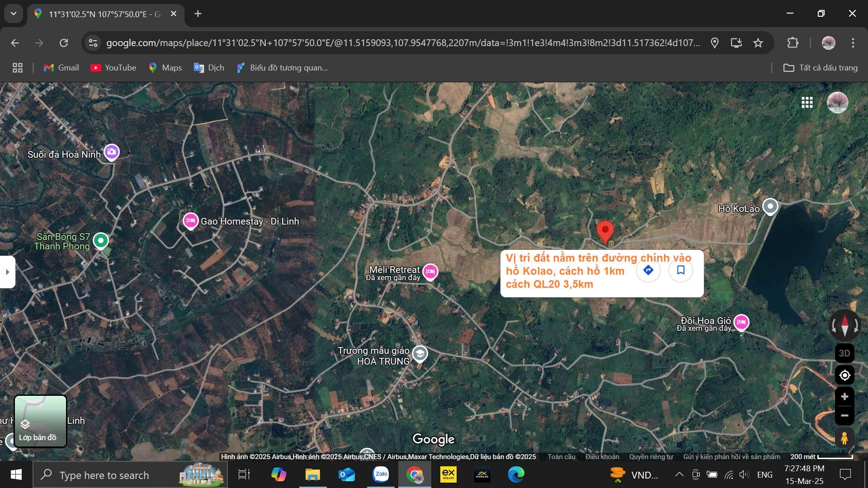Switch map type via Lớp bản đồ thumbnail
Viewport: 868px width, 488px height.
click(40, 421)
